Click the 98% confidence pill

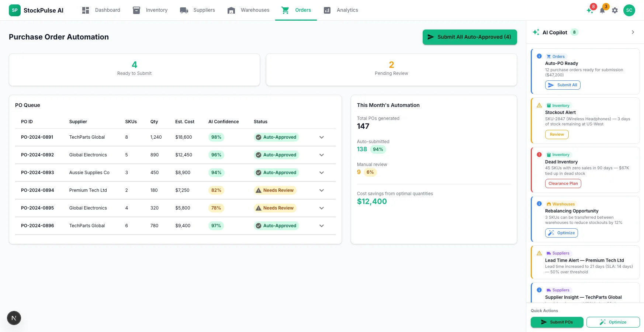(x=216, y=137)
